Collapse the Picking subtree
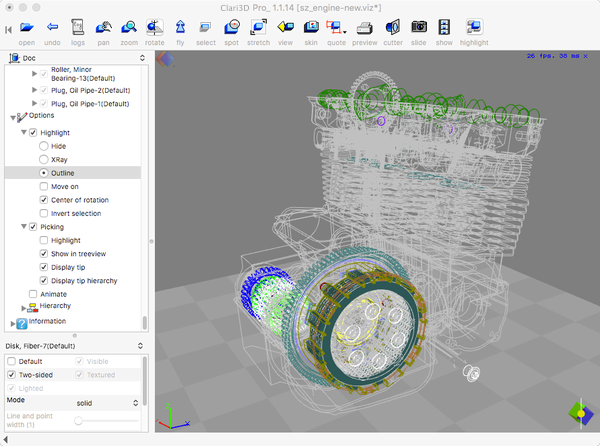600x446 pixels. point(24,226)
